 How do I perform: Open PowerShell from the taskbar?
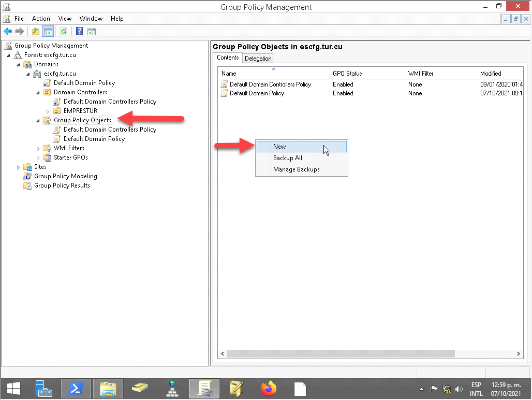coord(76,389)
